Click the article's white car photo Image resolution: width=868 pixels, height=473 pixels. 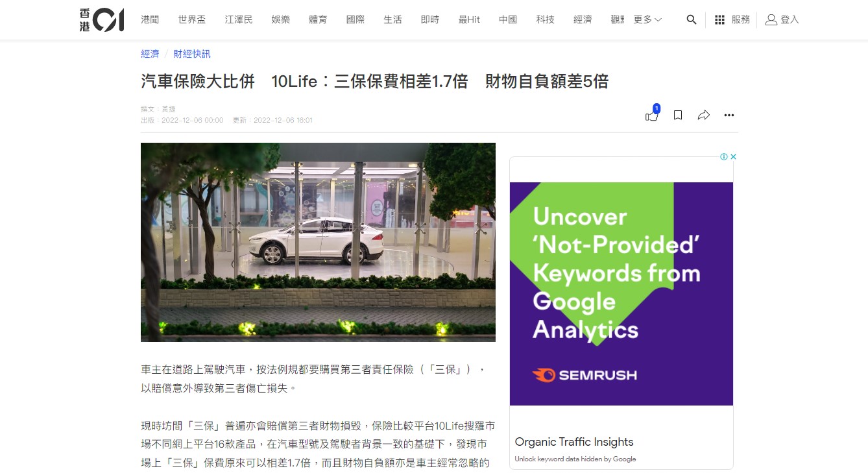pyautogui.click(x=318, y=242)
